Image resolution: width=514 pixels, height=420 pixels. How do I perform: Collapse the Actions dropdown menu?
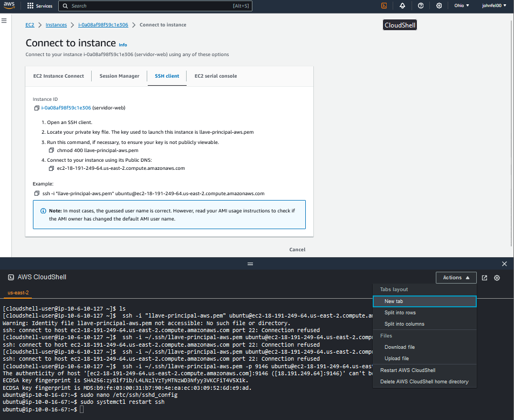(x=456, y=278)
